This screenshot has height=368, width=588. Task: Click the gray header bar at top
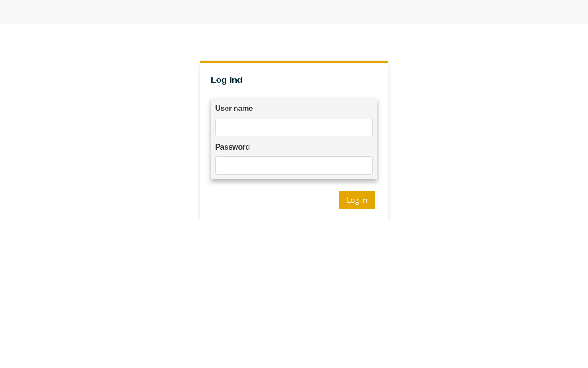coord(294,12)
